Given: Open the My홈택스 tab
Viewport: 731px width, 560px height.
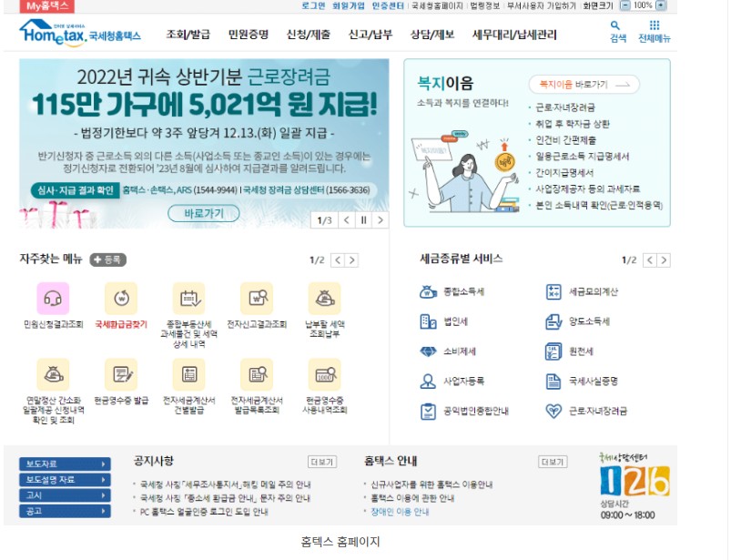Looking at the screenshot, I should click(x=47, y=6).
